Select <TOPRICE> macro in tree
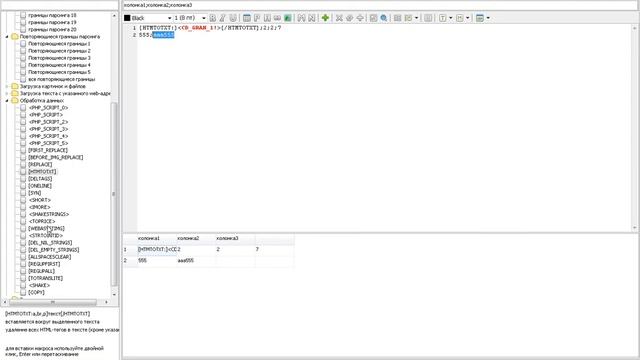 pos(42,221)
